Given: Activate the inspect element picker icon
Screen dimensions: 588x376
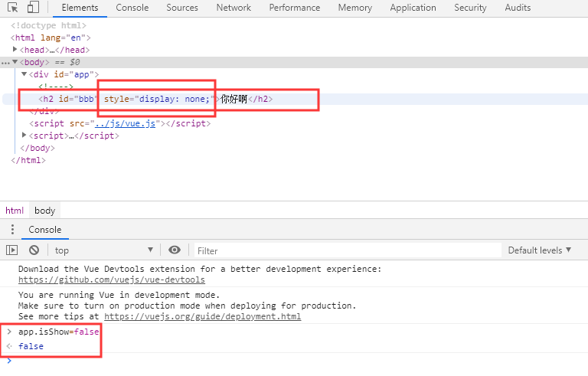Looking at the screenshot, I should (12, 7).
